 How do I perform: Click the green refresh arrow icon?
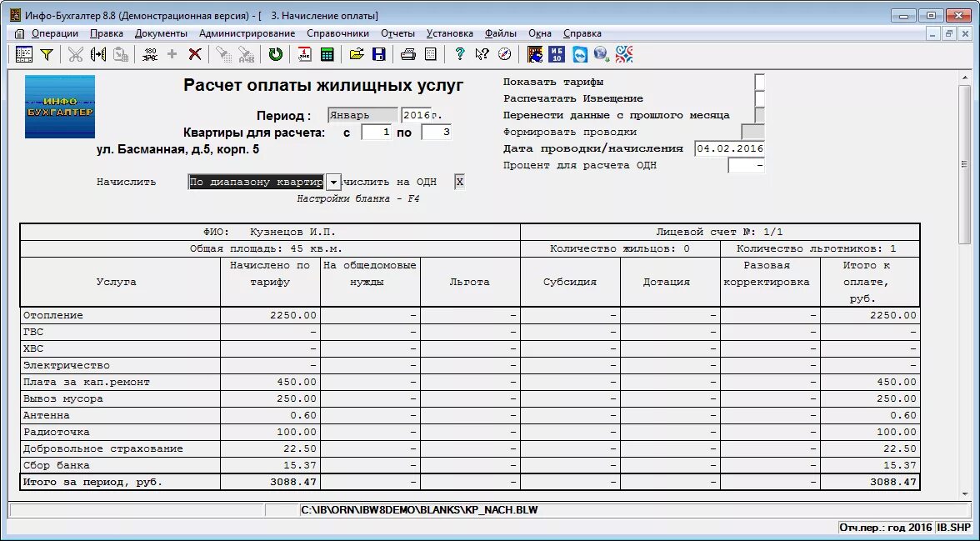coord(276,54)
